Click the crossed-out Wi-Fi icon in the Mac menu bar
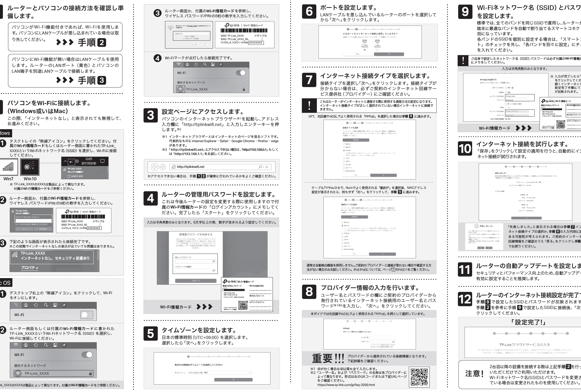Image resolution: width=581 pixels, height=392 pixels. (17, 305)
